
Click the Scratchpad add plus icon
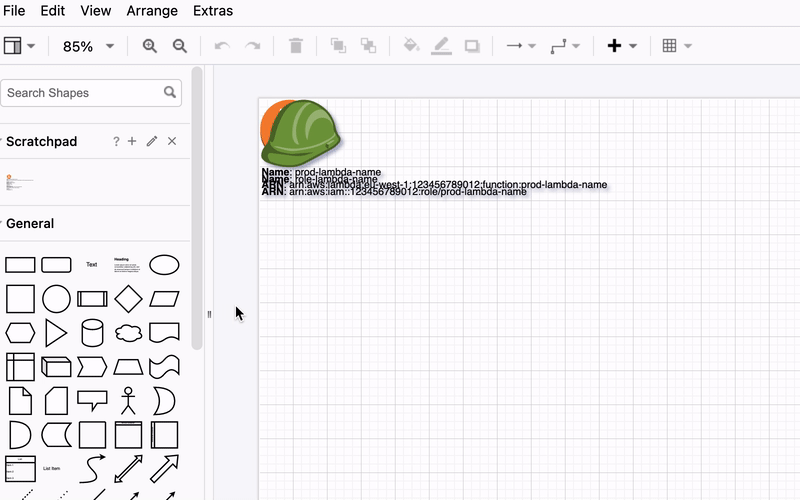[132, 141]
